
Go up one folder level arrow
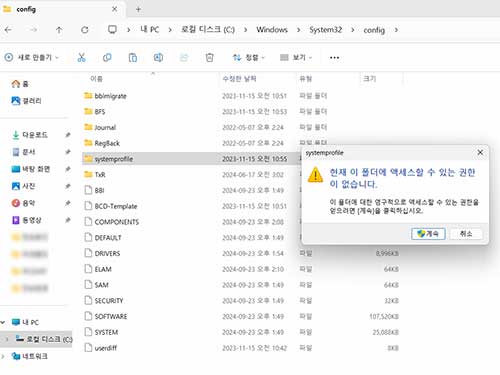59,30
